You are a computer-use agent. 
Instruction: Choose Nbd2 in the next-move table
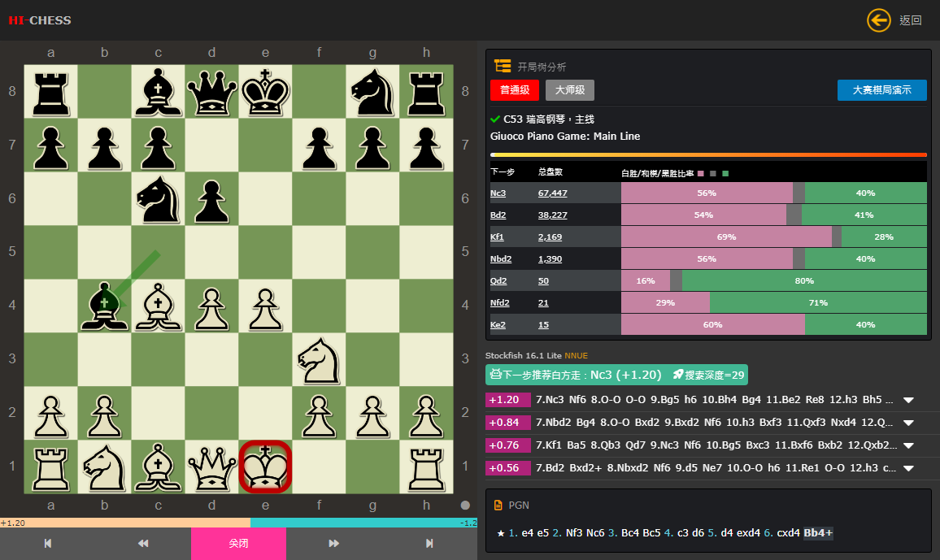click(501, 258)
